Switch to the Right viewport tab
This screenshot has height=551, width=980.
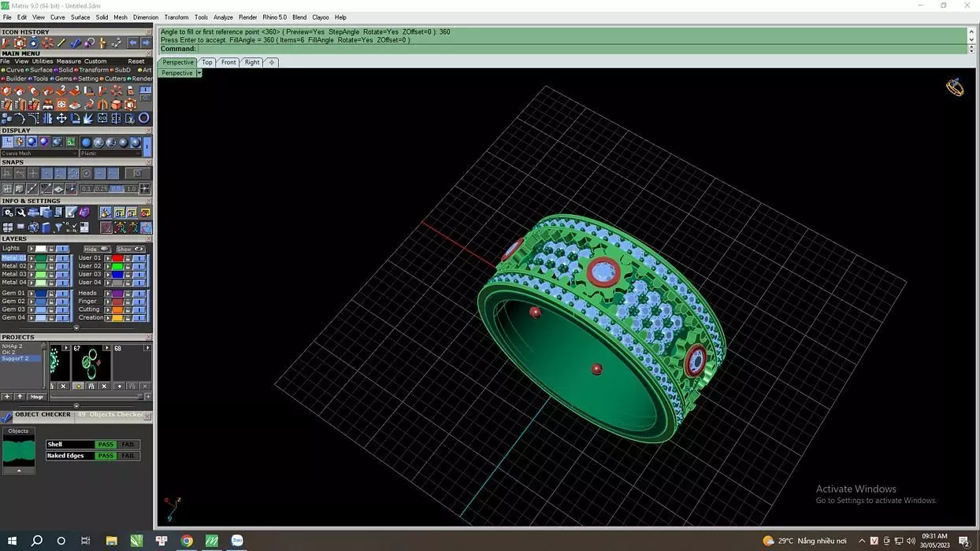coord(252,62)
